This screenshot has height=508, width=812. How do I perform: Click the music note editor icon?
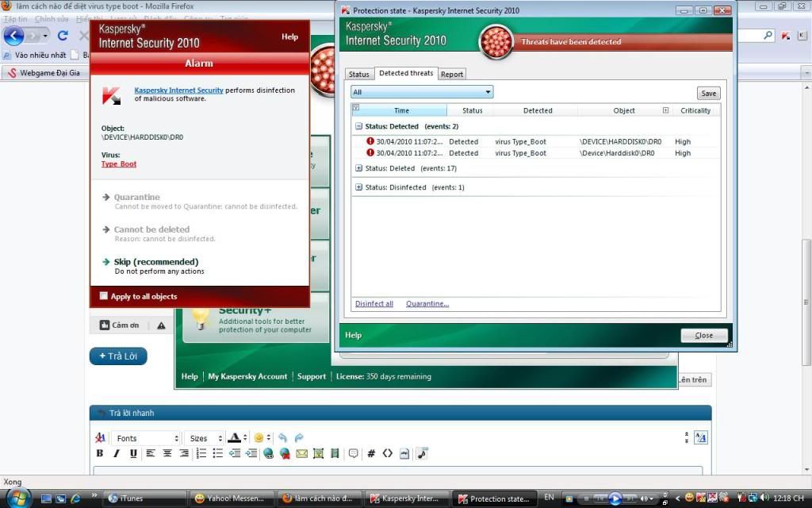(422, 453)
